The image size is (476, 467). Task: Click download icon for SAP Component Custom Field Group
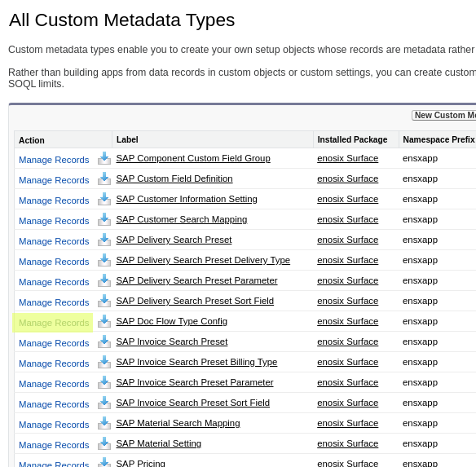104,158
